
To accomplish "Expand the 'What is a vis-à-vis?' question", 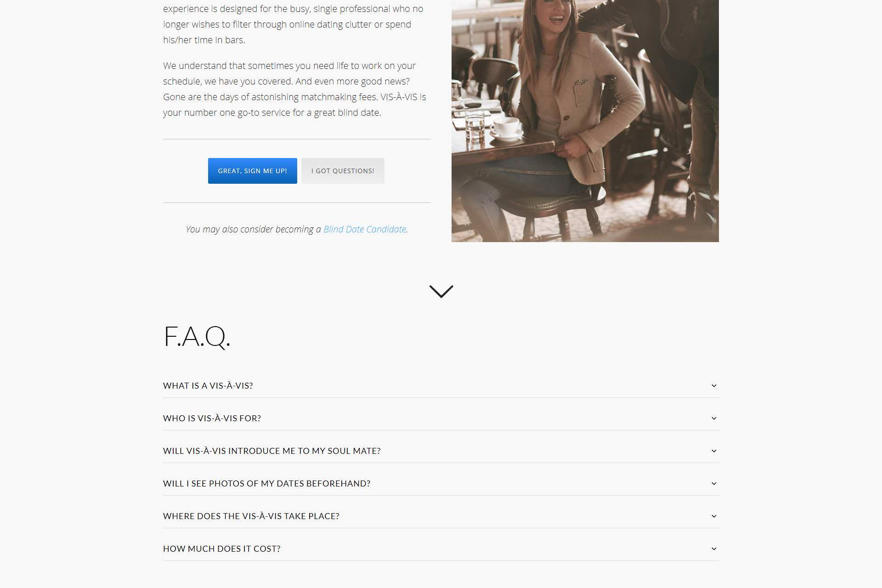I will [441, 386].
